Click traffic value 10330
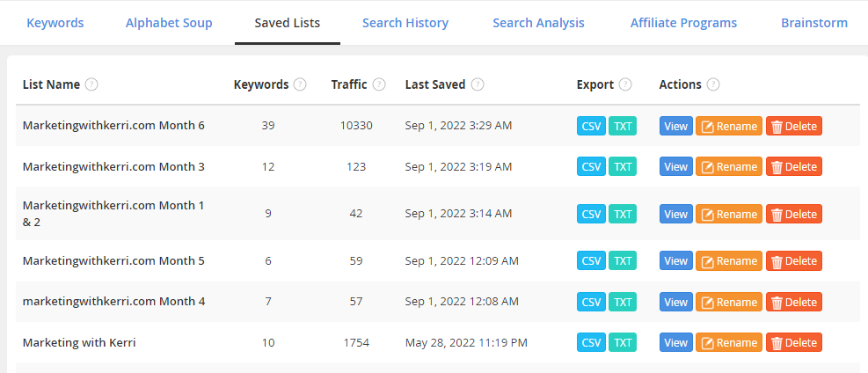The width and height of the screenshot is (868, 373). click(x=356, y=126)
